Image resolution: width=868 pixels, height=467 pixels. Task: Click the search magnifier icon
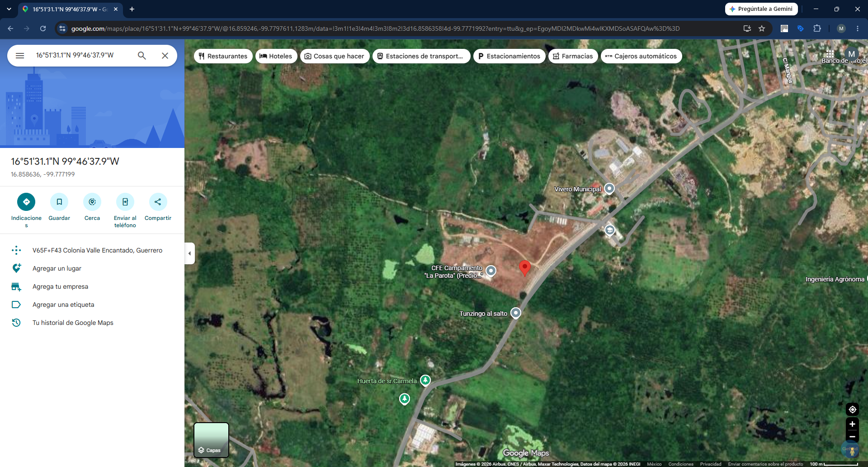[x=142, y=56]
